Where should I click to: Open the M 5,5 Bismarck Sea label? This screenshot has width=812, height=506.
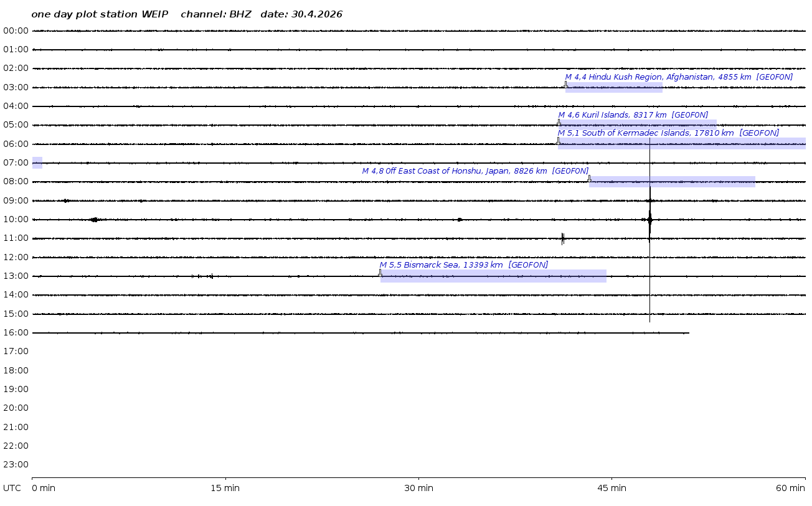pyautogui.click(x=464, y=265)
